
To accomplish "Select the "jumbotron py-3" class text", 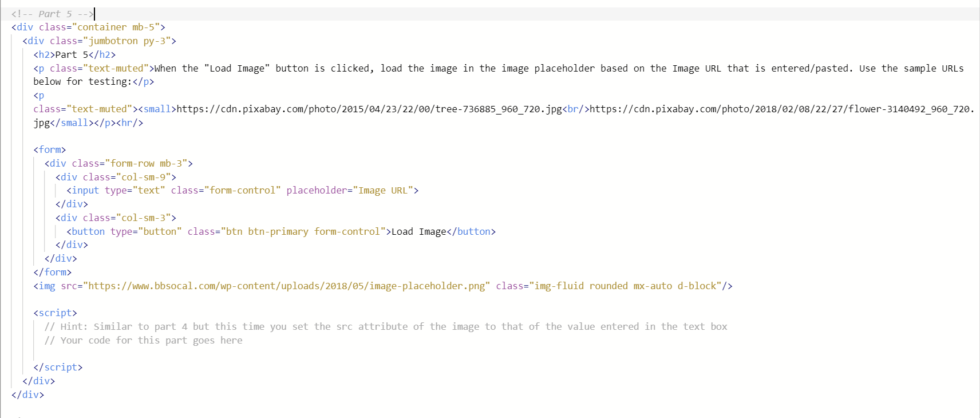I will click(127, 41).
